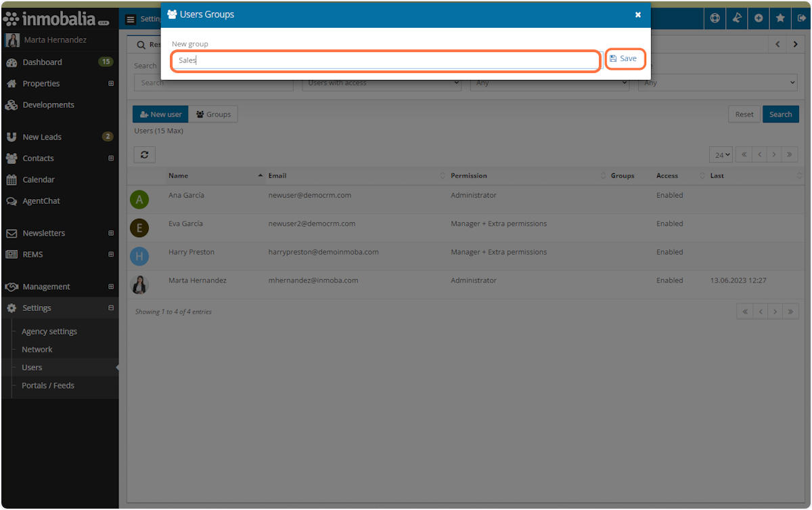
Task: Close the Users Groups dialog
Action: point(637,14)
